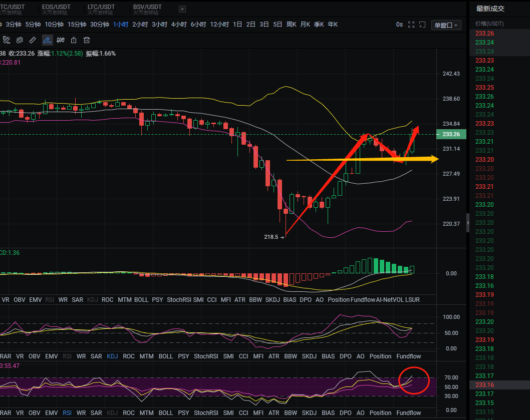The height and width of the screenshot is (420, 530).
Task: Click the trash can delete drawings icon
Action: coord(87,40)
